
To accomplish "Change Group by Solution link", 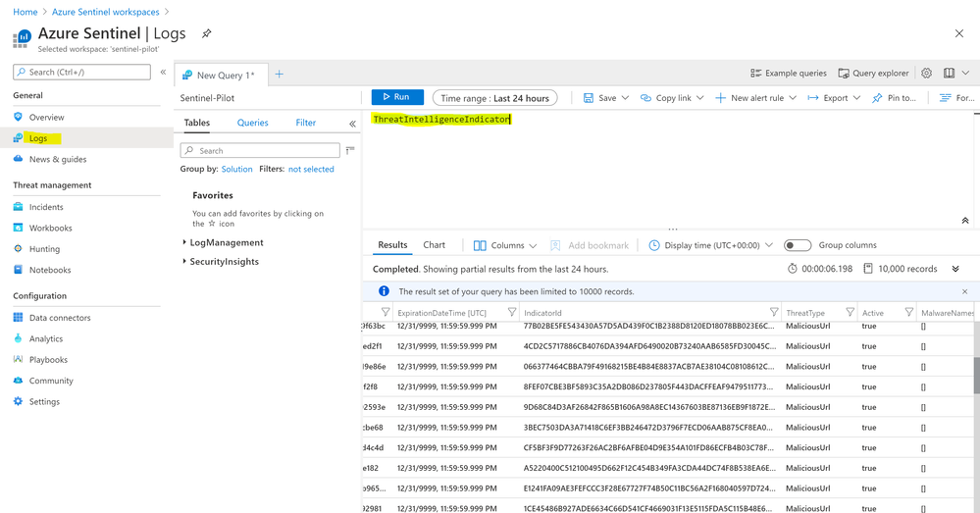I will pos(236,169).
